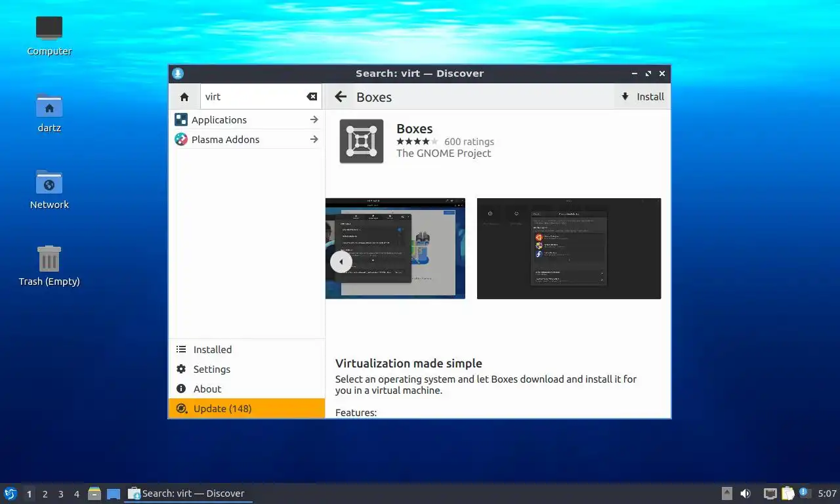Click network tray icon
This screenshot has width=840, height=504.
click(770, 493)
